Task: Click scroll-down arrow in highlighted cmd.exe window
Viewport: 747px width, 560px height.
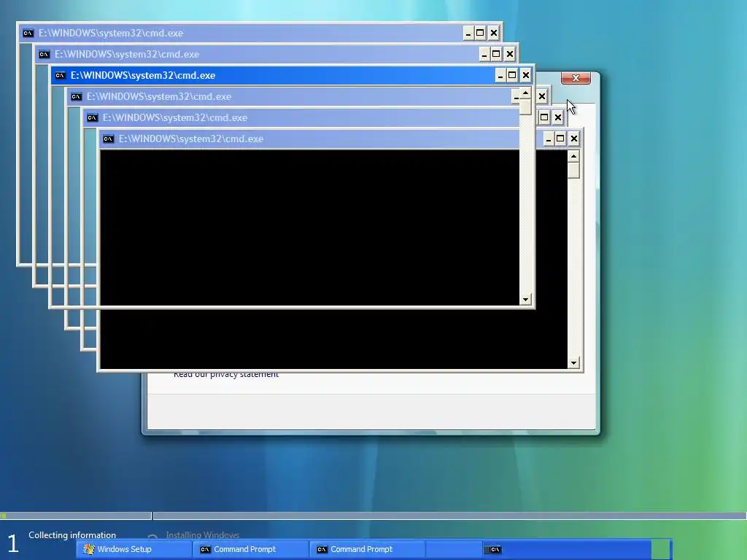Action: (525, 300)
